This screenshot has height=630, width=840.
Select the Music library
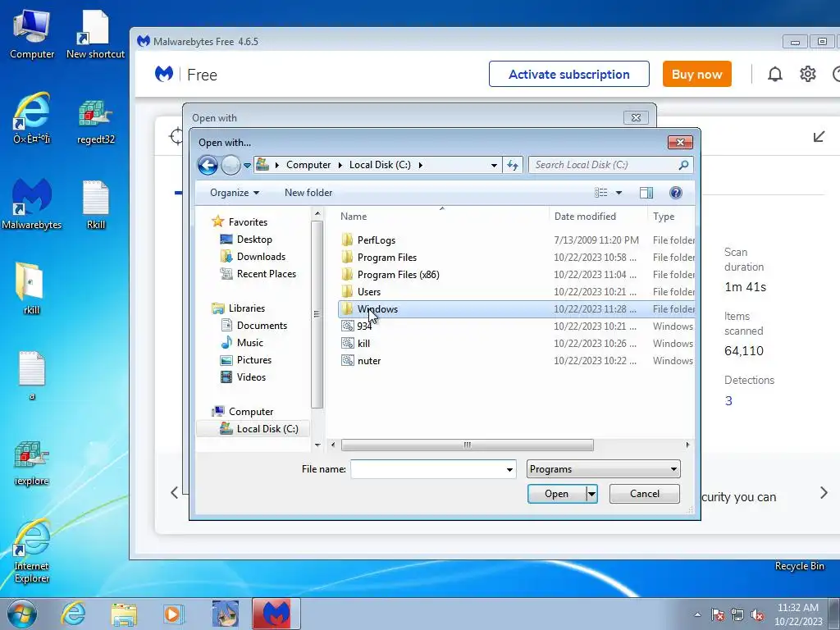pos(249,342)
